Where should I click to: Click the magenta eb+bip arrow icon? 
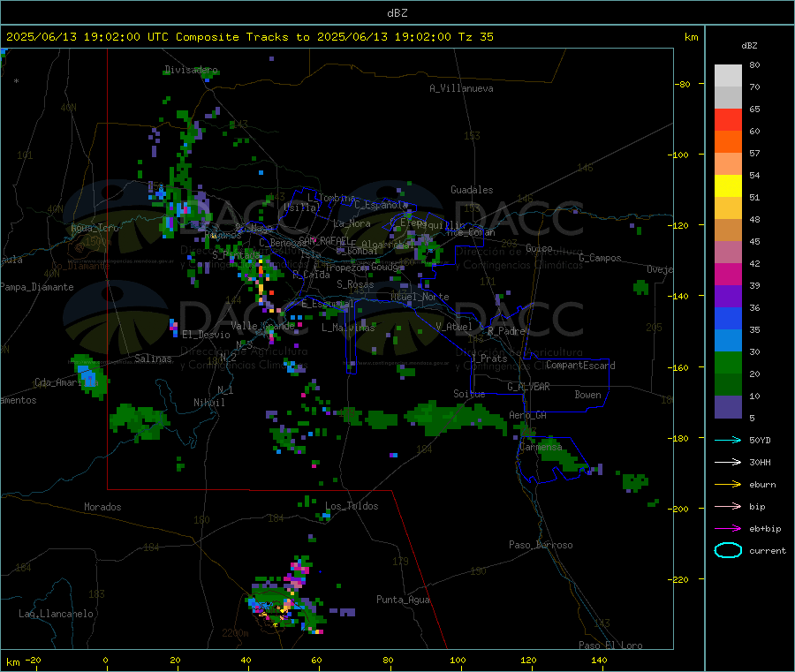(x=728, y=528)
